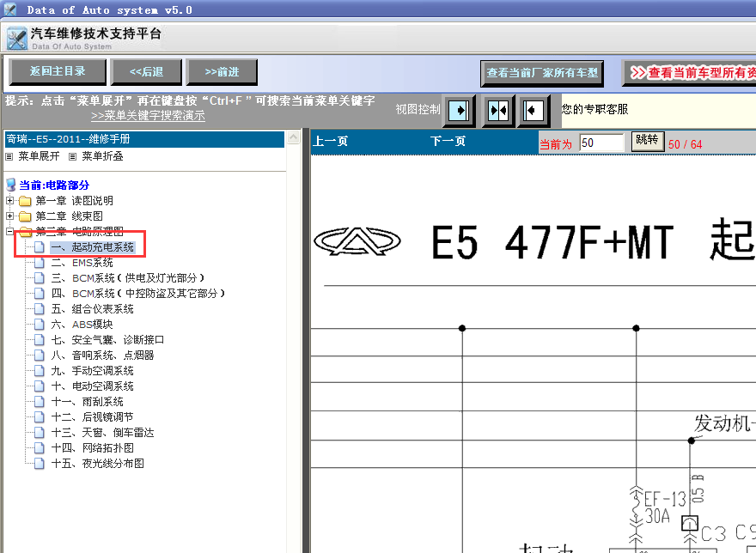Image resolution: width=756 pixels, height=553 pixels.
Task: Click the wrench logo icon in header
Action: tap(16, 39)
